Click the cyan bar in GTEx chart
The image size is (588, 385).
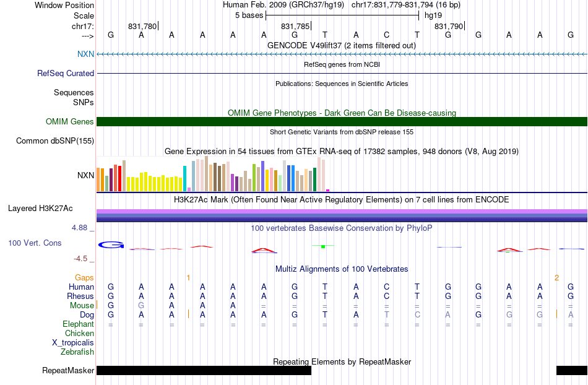point(184,178)
